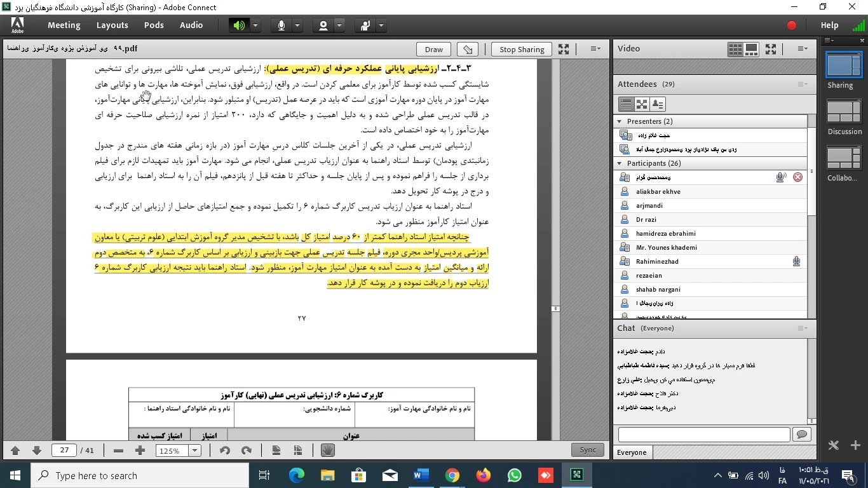This screenshot has height=488, width=868.
Task: Collapse the Presenters group
Action: click(x=620, y=121)
